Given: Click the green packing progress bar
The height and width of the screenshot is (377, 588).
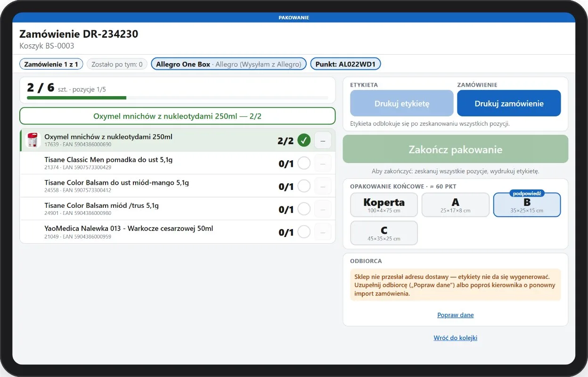Looking at the screenshot, I should pos(77,98).
